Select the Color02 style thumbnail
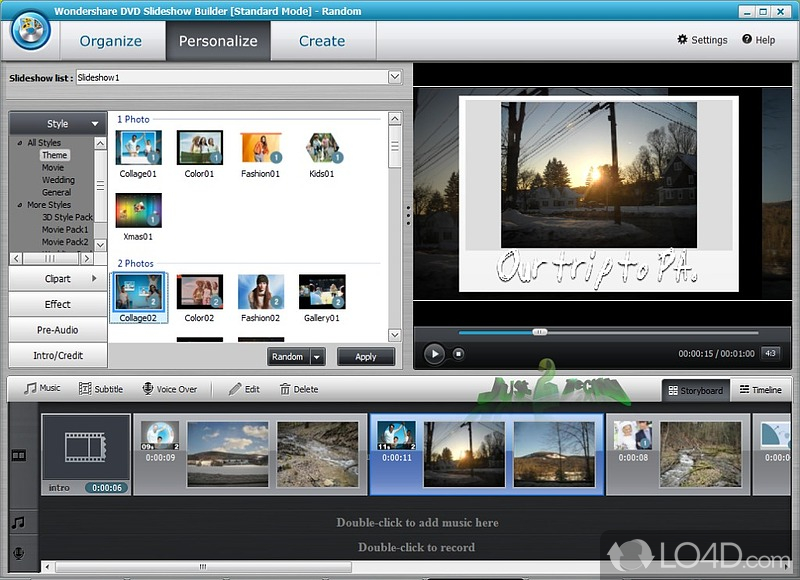 199,292
